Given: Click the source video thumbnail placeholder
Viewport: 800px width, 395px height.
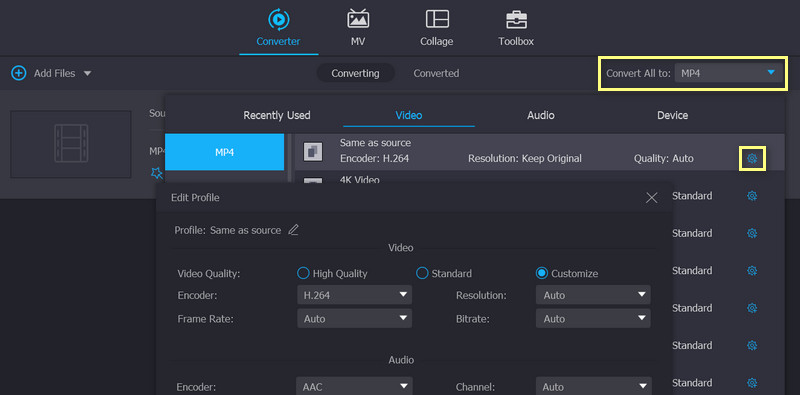Looking at the screenshot, I should tap(71, 144).
